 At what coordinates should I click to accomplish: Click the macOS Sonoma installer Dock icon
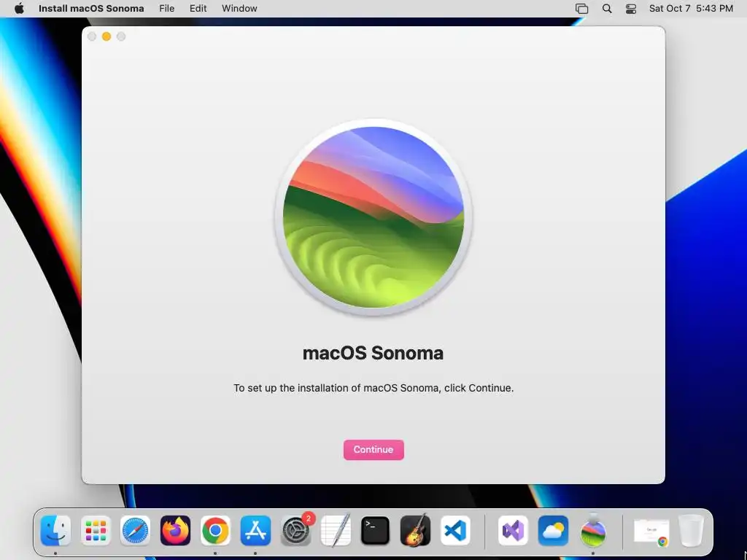pos(593,530)
